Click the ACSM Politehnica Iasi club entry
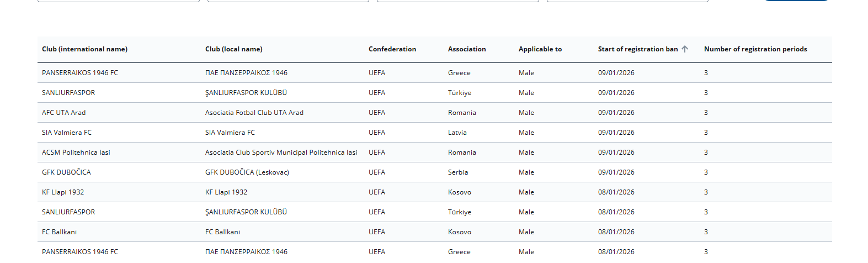This screenshot has width=868, height=263. 76,152
